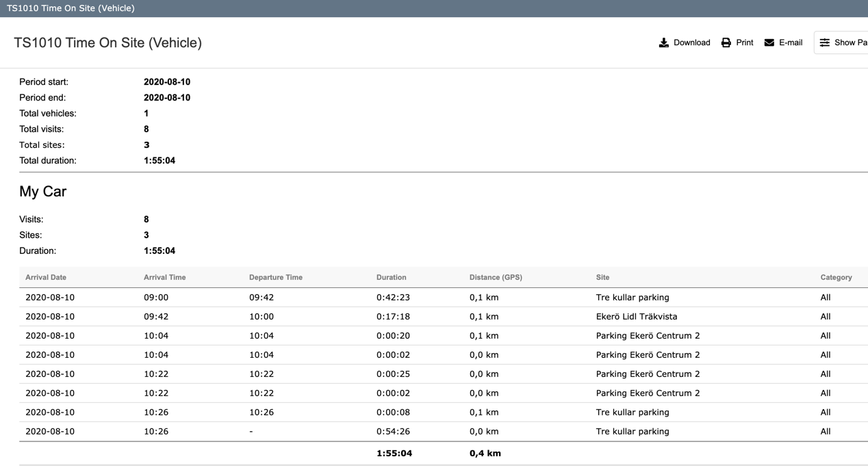The height and width of the screenshot is (468, 868).
Task: Click the Site column header
Action: pos(602,277)
